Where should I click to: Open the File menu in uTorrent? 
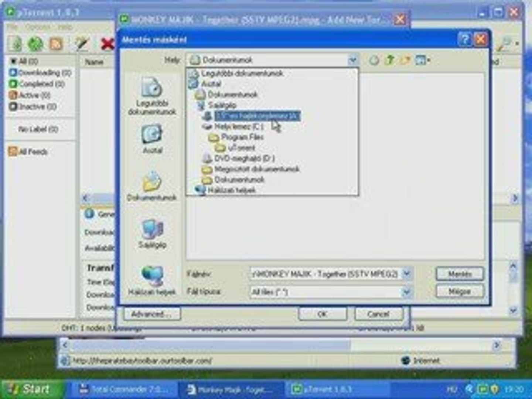(12, 27)
